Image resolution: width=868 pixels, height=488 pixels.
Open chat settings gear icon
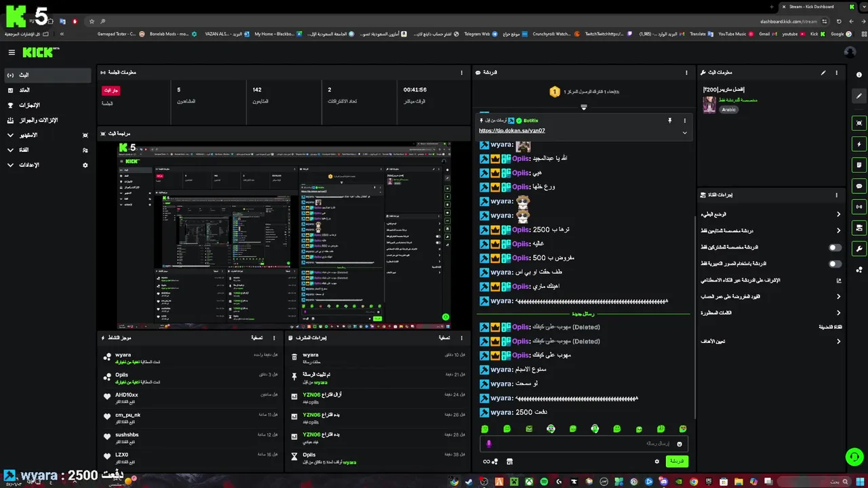(656, 462)
